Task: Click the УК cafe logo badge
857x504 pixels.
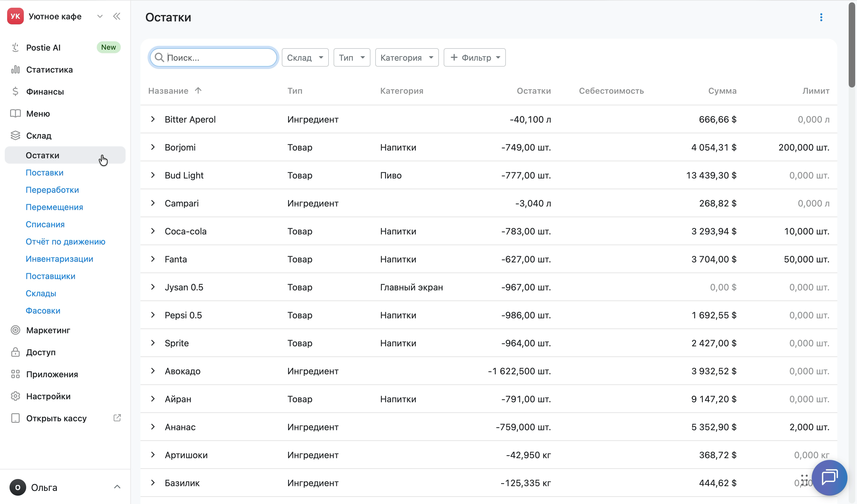Action: 15,16
